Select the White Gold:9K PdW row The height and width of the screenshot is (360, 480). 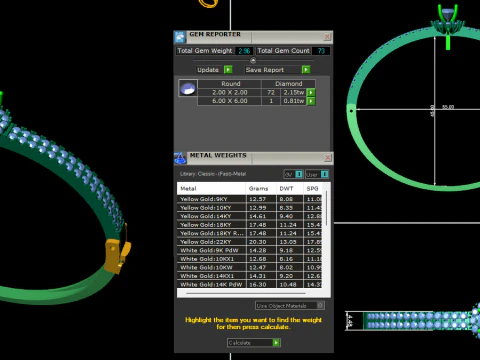[x=249, y=250]
